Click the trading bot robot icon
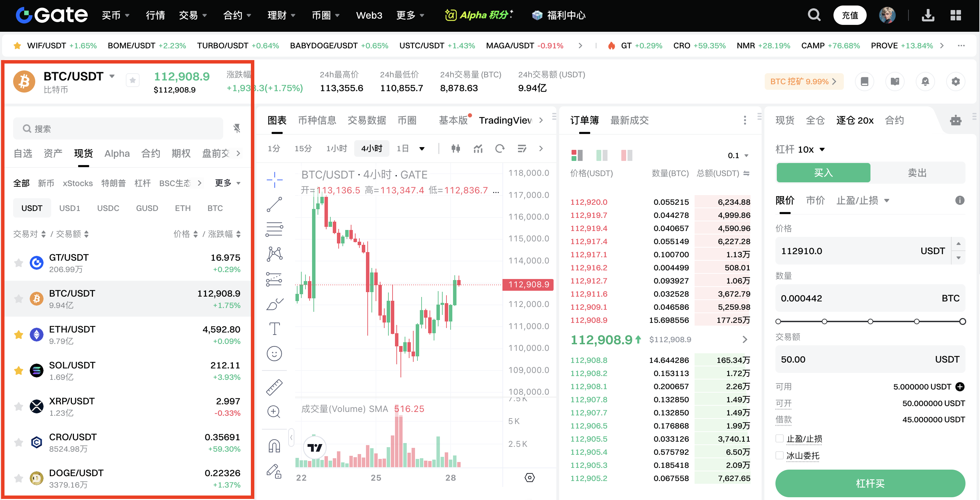 coord(955,121)
